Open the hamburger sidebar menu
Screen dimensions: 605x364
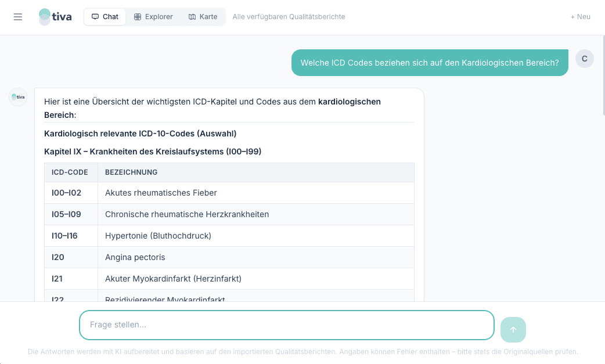[18, 17]
